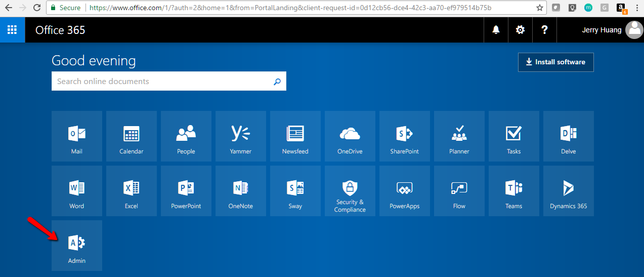Open the Flow app tile

tap(459, 191)
